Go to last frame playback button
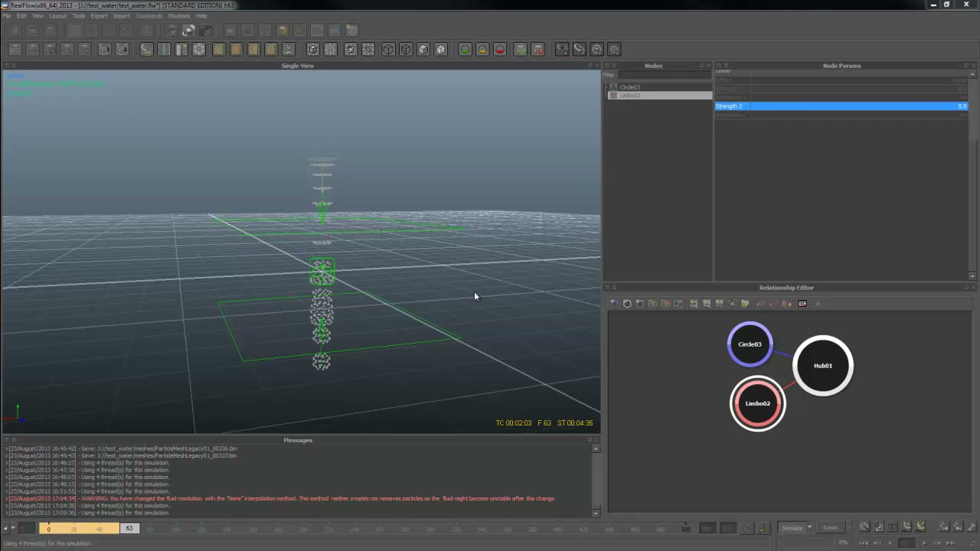 (950, 543)
